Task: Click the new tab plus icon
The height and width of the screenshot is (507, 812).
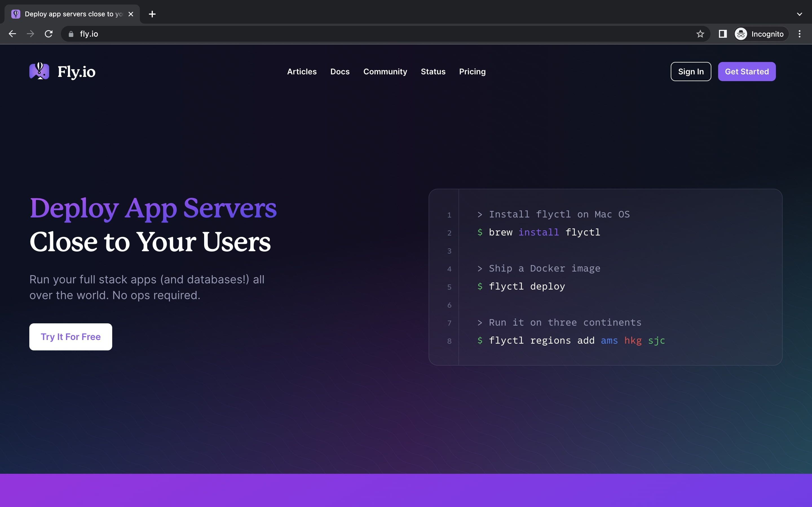Action: [x=152, y=14]
